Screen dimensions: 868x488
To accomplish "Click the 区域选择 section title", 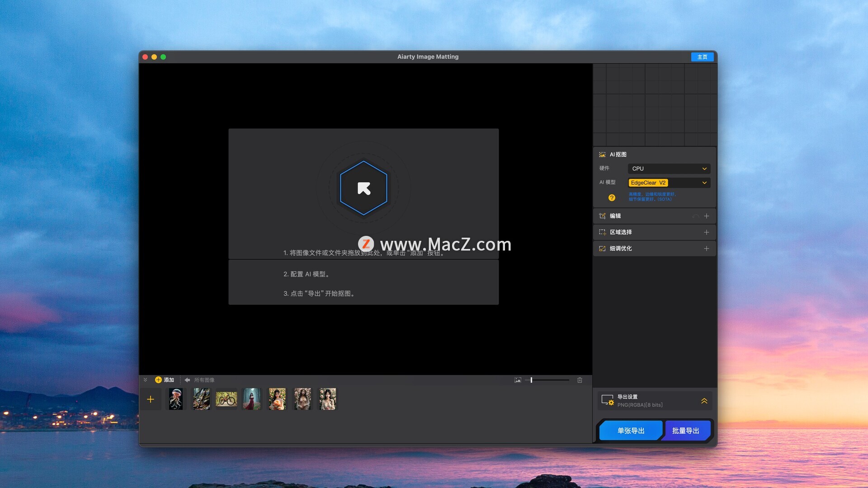I will 621,232.
